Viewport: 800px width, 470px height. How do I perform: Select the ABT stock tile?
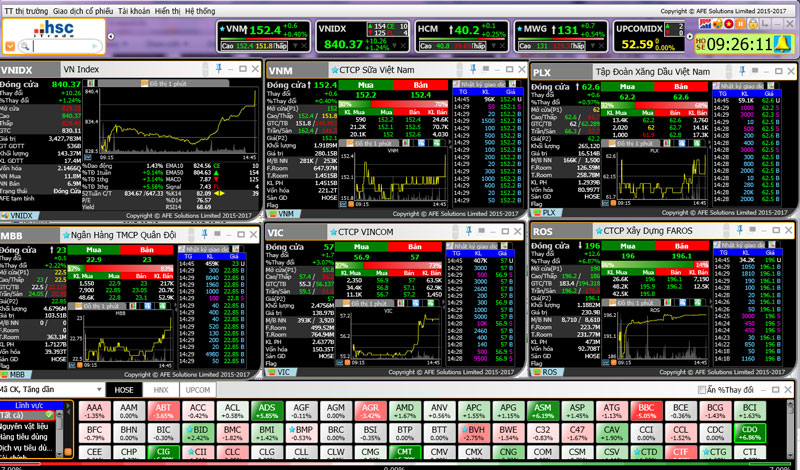point(163,411)
